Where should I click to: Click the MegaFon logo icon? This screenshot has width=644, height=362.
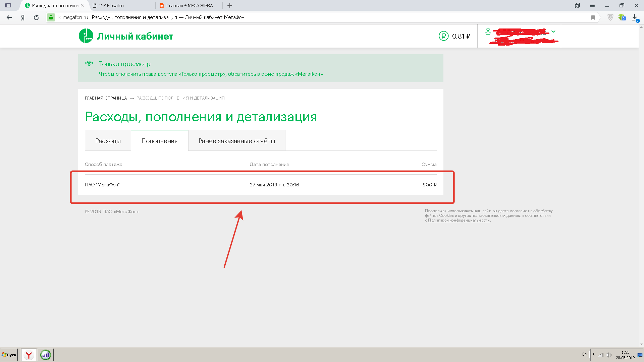click(86, 36)
